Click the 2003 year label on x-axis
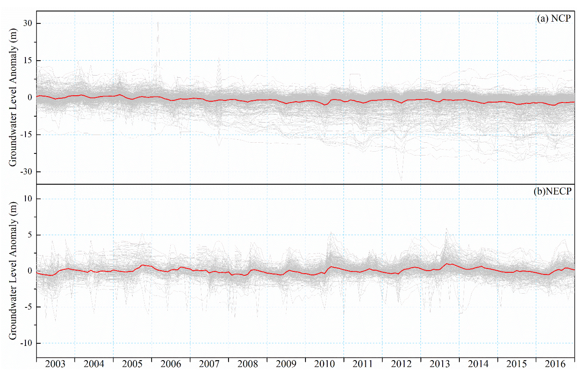 point(55,364)
